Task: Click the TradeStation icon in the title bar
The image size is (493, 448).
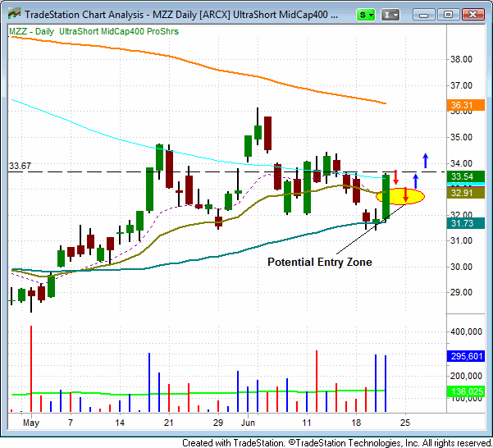Action: point(12,14)
